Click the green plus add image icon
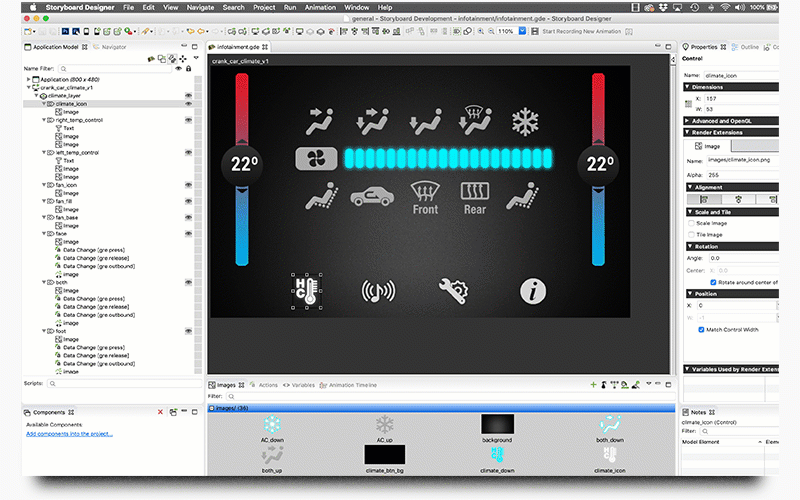 click(x=593, y=385)
